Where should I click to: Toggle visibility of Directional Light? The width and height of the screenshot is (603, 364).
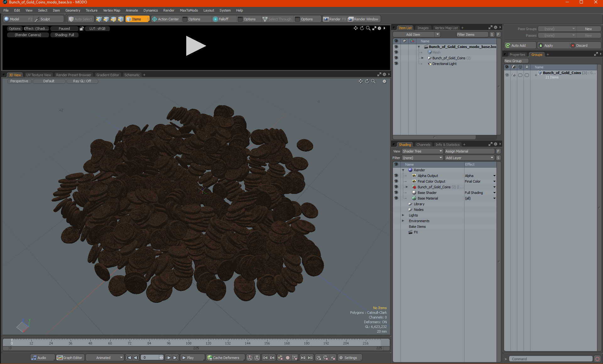pyautogui.click(x=396, y=64)
